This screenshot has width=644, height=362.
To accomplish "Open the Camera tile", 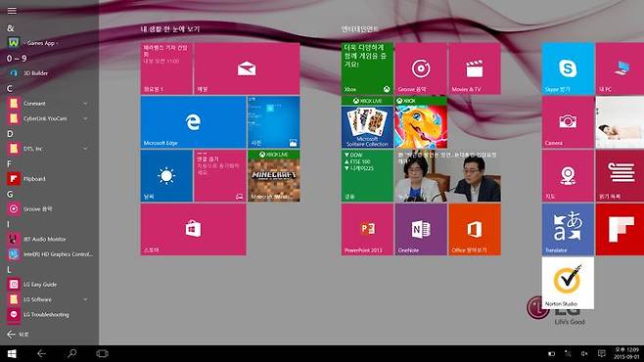I will pos(568,122).
